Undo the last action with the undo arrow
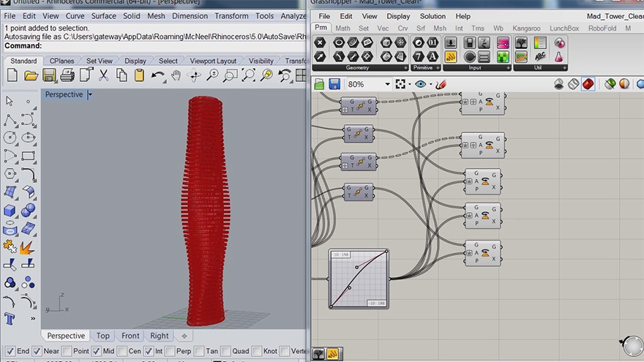This screenshot has height=362, width=644. tap(158, 75)
